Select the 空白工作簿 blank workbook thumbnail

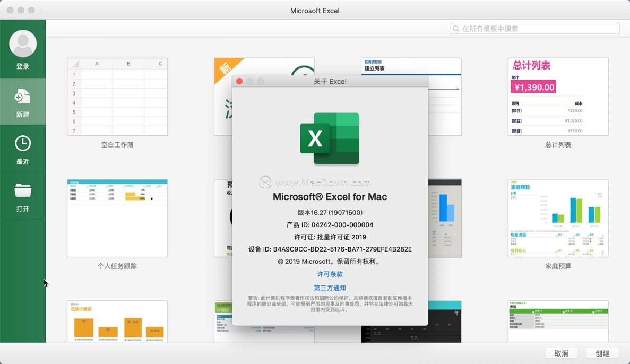(x=117, y=97)
